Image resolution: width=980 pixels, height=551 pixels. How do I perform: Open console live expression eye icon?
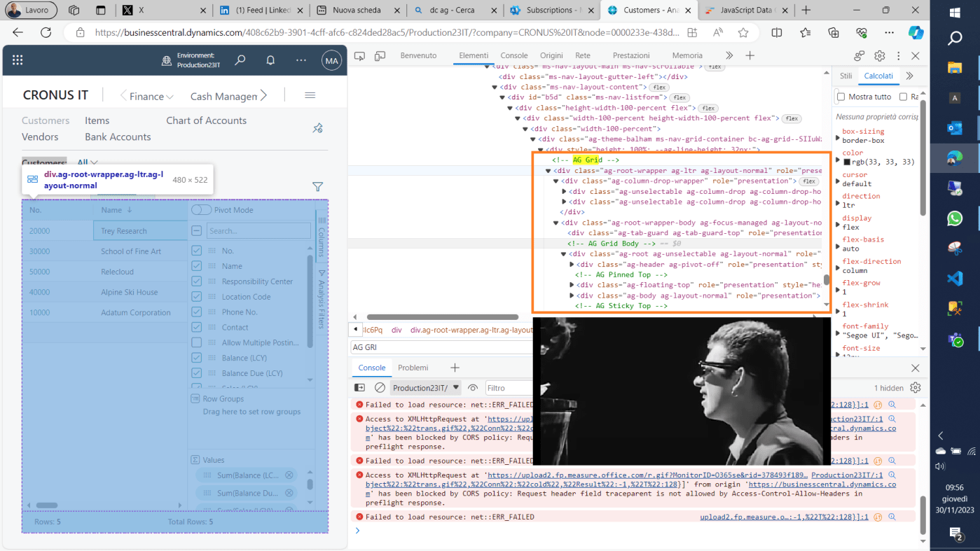click(x=473, y=388)
